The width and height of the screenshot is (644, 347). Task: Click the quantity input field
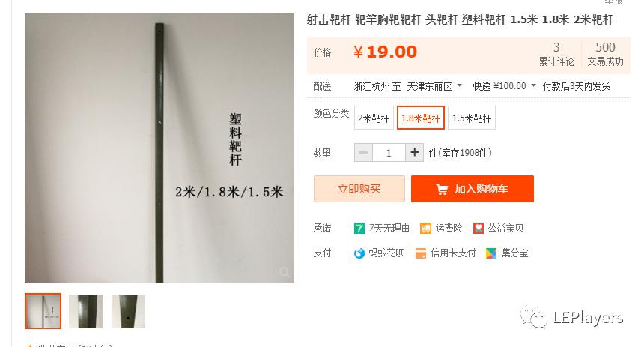[x=389, y=153]
